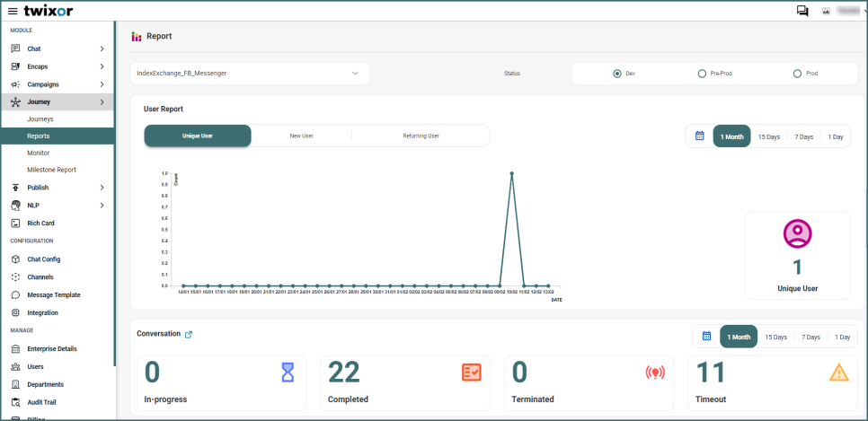868x421 pixels.
Task: Click the Timeout warning triangle icon
Action: coord(838,373)
